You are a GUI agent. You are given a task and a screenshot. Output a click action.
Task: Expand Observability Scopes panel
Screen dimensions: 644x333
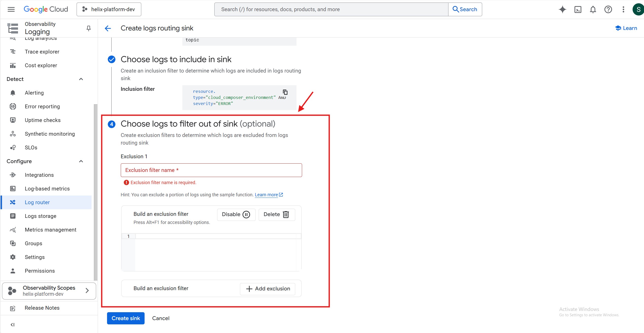(x=87, y=291)
